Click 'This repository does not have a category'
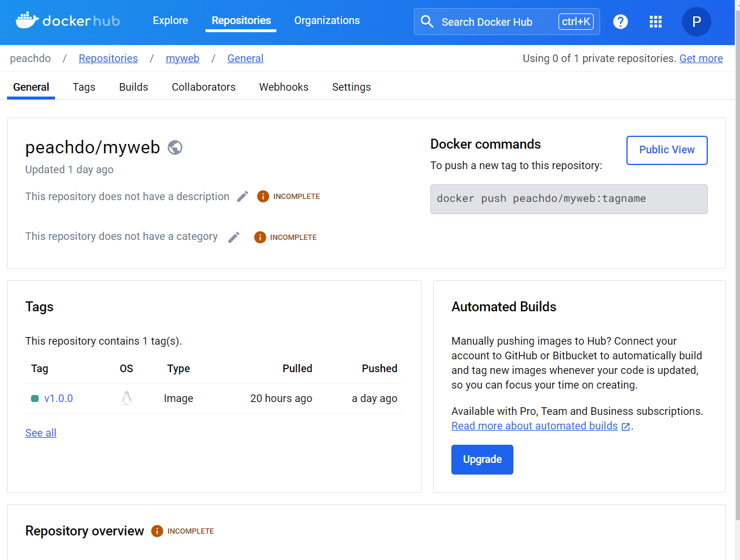Viewport: 740px width, 560px height. (121, 236)
